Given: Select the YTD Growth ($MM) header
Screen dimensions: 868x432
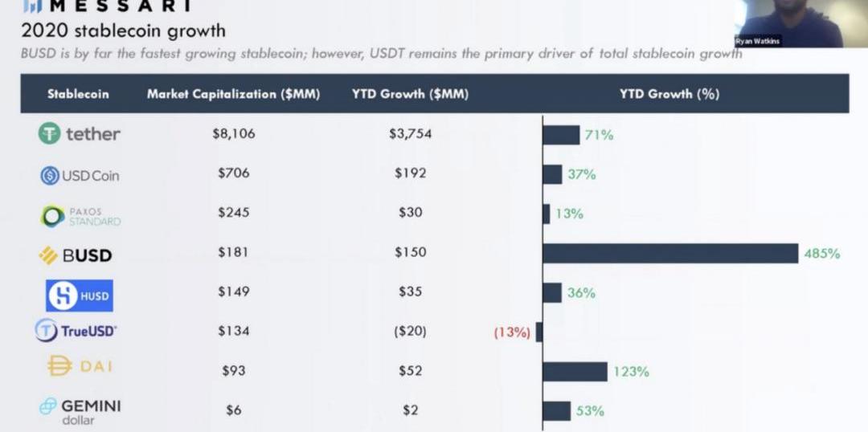Looking at the screenshot, I should 410,94.
